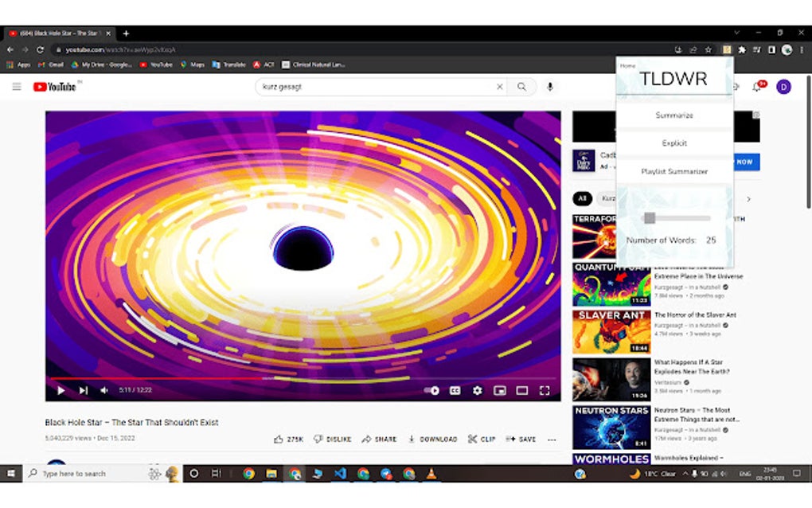Viewport: 812px width, 508px height.
Task: Switch to theater mode
Action: click(x=522, y=390)
